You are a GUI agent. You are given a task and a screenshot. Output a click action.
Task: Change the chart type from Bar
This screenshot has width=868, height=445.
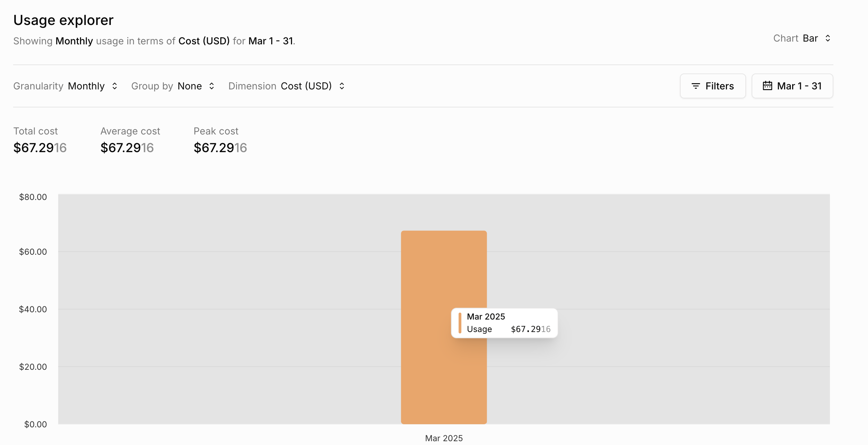tap(810, 38)
